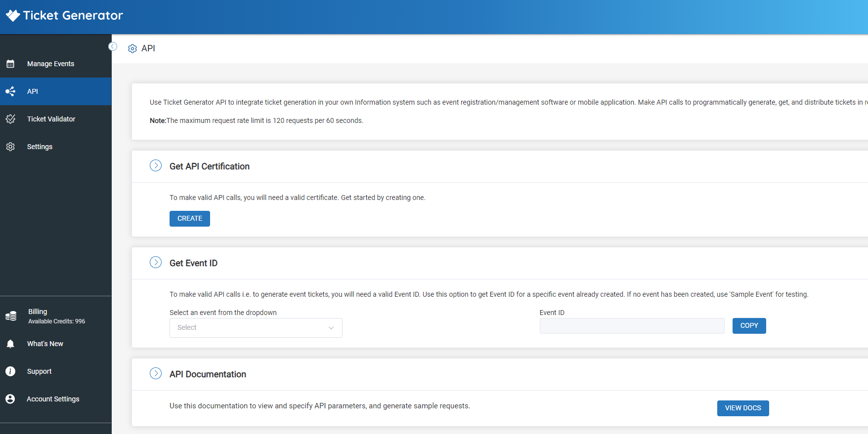Click the Ticket Generator header title
The width and height of the screenshot is (868, 434).
[x=73, y=15]
